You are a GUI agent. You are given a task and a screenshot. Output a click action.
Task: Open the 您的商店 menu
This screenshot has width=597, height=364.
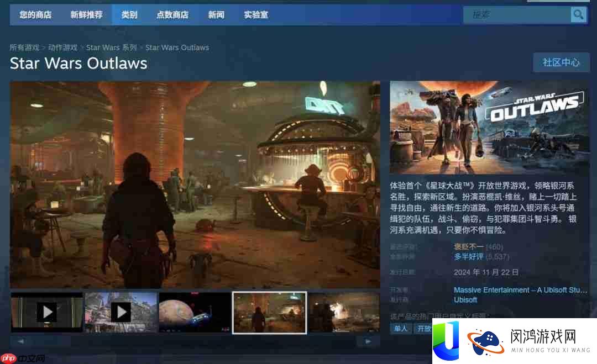coord(35,15)
